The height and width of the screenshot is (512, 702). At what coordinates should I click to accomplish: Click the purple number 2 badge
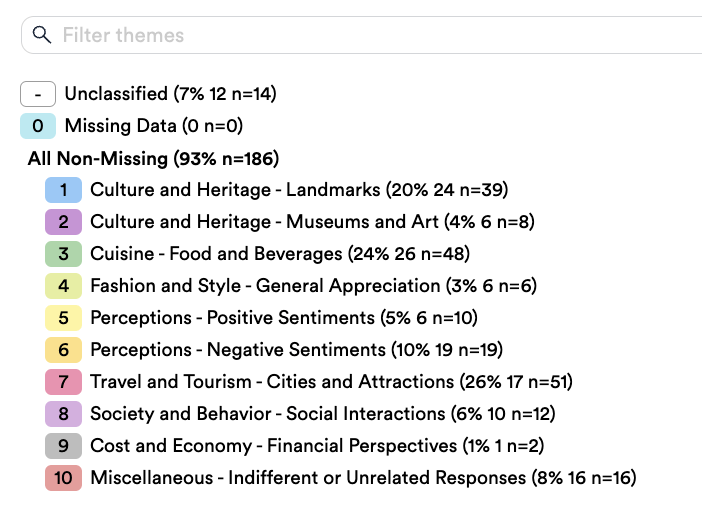click(64, 222)
